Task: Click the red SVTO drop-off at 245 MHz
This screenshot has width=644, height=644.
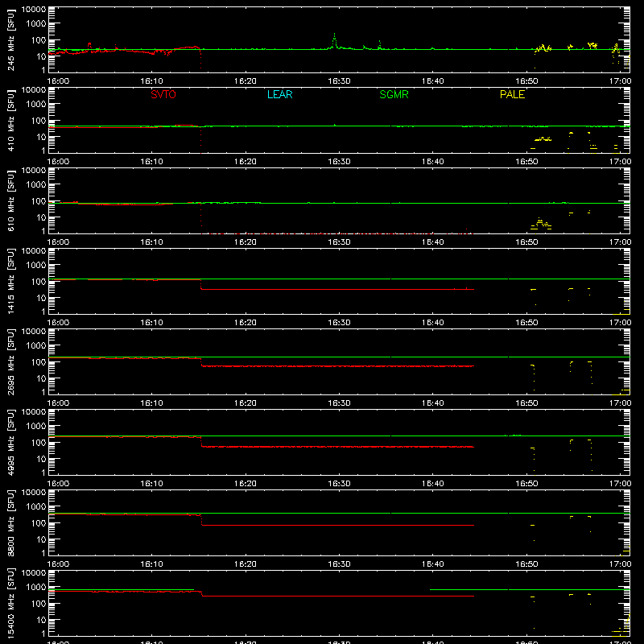Action: click(x=200, y=58)
